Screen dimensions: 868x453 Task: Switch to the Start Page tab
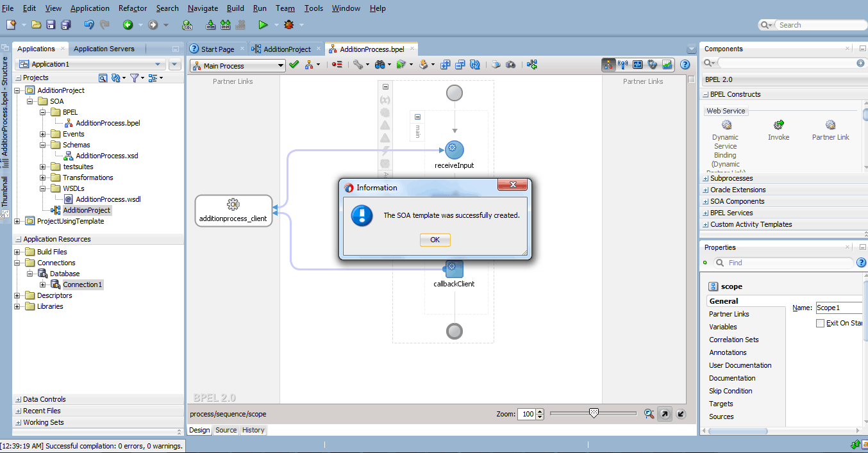[x=217, y=49]
